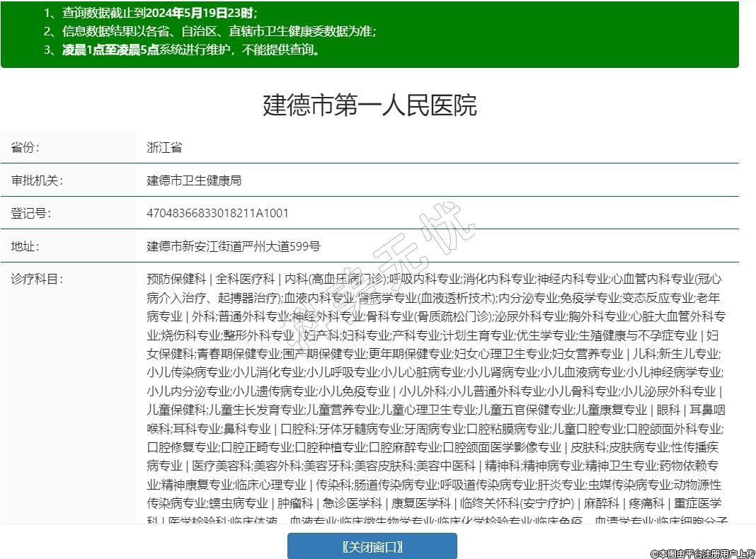Click the 本图由平台注册用户上传 watermark text
The height and width of the screenshot is (559, 756).
click(x=702, y=553)
